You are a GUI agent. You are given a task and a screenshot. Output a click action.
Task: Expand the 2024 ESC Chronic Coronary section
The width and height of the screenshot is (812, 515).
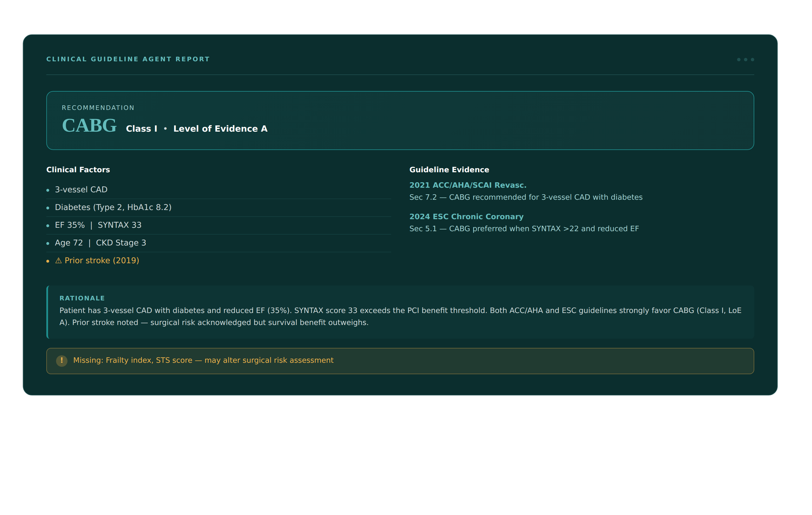pyautogui.click(x=466, y=216)
